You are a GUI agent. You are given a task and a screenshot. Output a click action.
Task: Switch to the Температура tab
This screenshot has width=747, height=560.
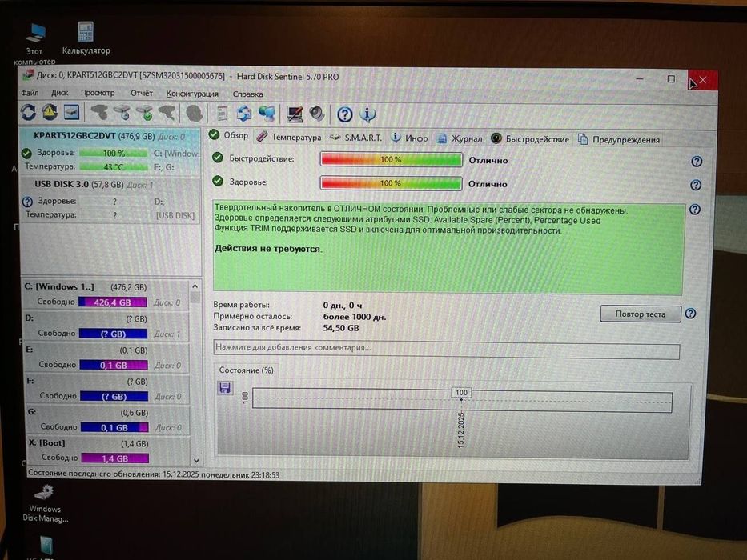289,137
